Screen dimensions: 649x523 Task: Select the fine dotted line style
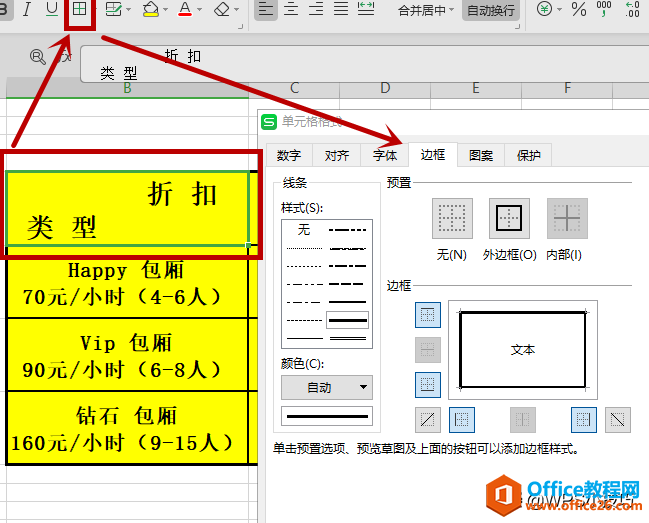[x=304, y=248]
